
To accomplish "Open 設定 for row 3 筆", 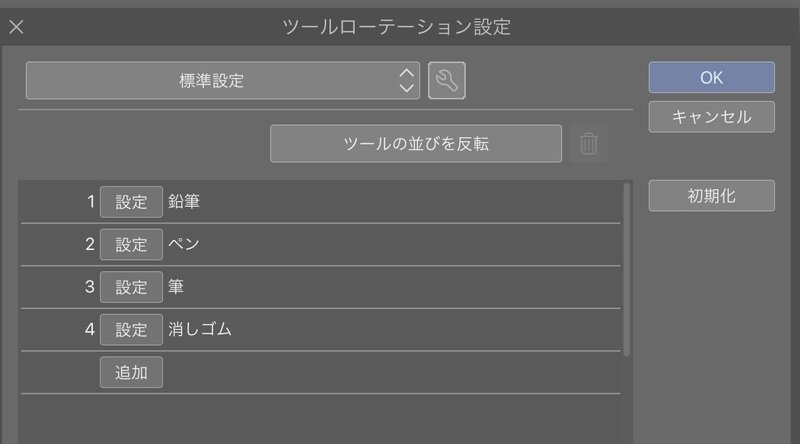I will (x=131, y=287).
